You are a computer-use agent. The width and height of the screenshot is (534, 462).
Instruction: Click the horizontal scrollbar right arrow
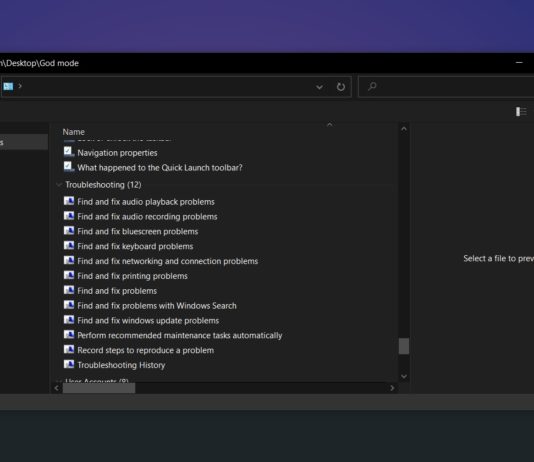(x=392, y=388)
